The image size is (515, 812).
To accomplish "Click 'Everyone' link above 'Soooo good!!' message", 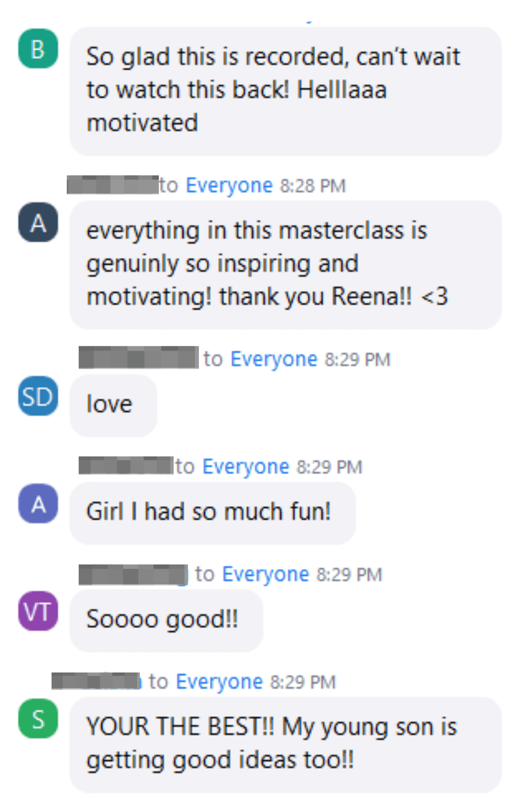I will click(x=265, y=574).
